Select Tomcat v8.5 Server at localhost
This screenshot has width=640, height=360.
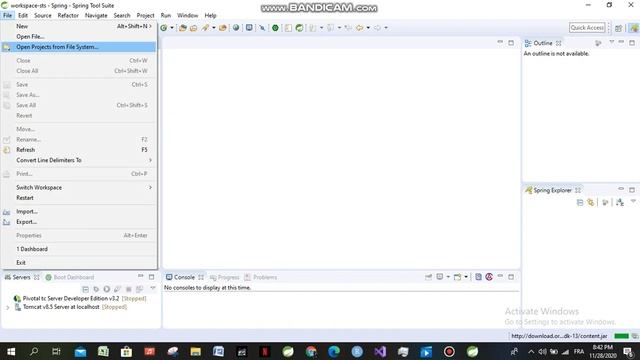[x=71, y=307]
